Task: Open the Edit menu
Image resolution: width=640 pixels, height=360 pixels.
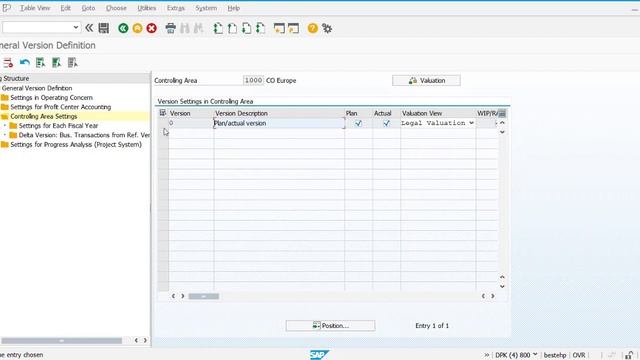Action: [x=65, y=8]
